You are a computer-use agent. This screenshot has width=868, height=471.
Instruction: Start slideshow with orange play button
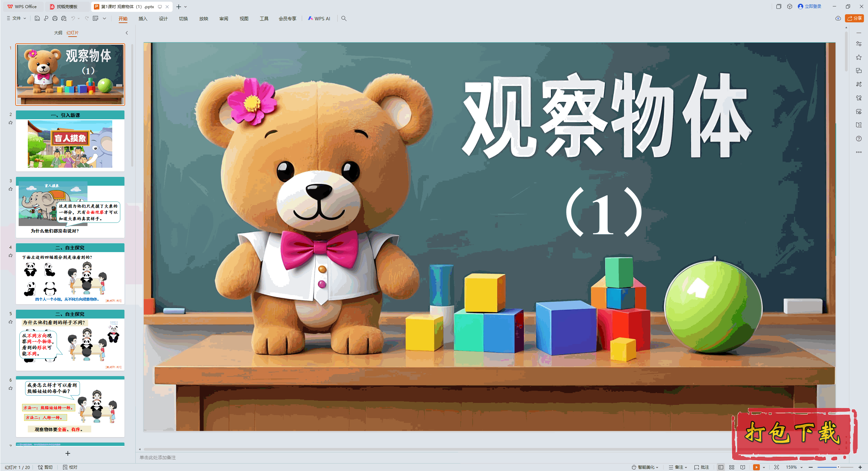756,467
